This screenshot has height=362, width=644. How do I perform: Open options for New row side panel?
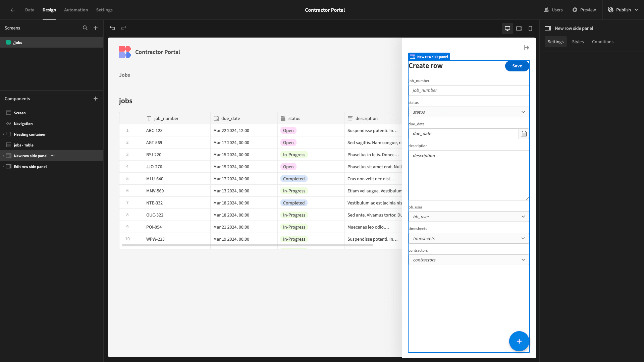tap(53, 156)
